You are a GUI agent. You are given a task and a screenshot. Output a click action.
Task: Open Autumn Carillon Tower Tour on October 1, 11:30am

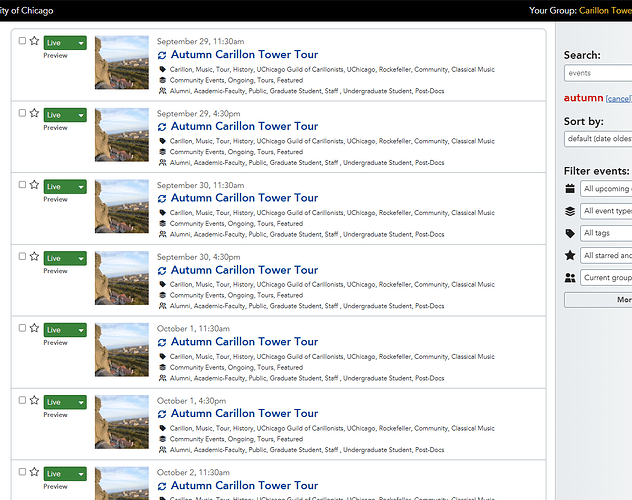tap(244, 342)
